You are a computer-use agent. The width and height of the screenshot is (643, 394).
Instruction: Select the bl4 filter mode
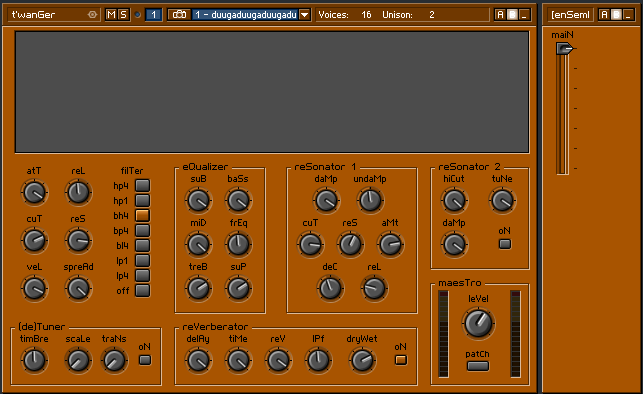point(142,246)
